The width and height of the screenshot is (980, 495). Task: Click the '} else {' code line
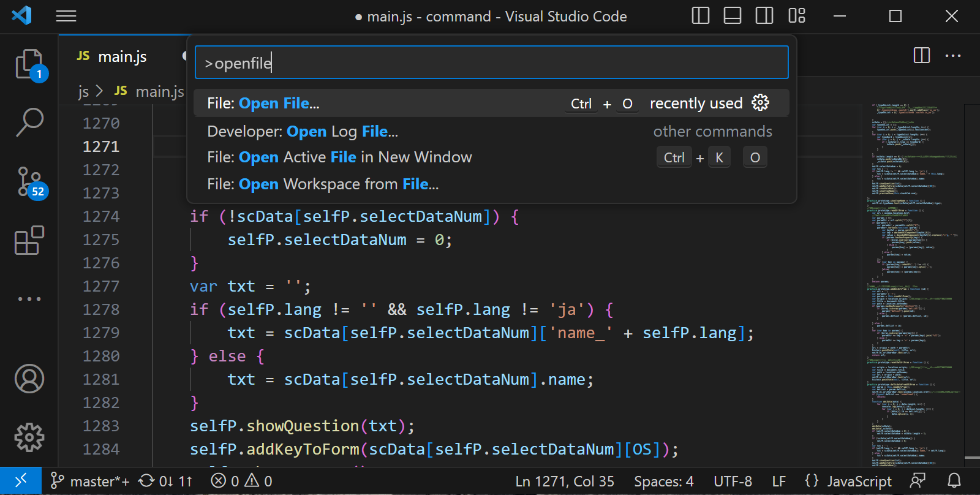pos(227,356)
